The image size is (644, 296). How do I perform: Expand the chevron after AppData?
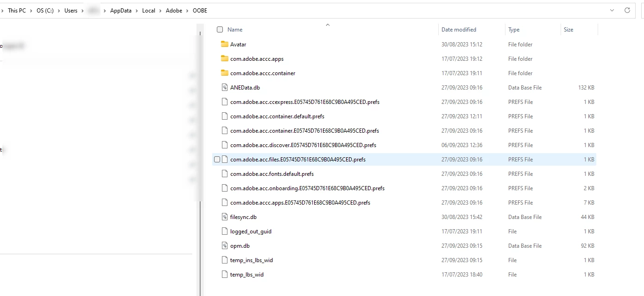[137, 11]
